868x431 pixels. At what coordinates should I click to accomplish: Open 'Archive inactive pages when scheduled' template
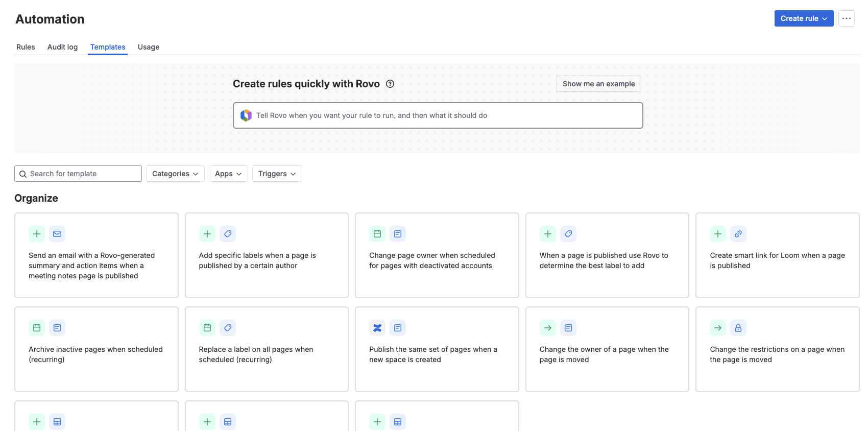click(x=97, y=349)
